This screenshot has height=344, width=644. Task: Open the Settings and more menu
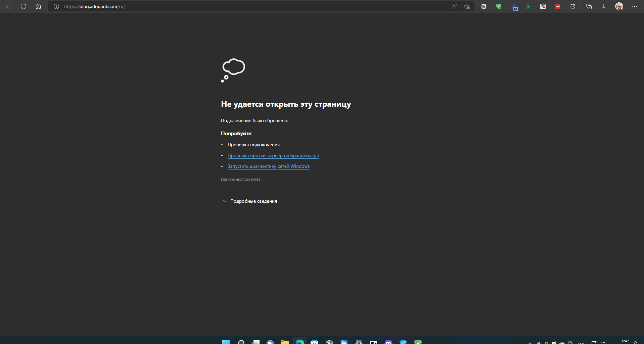(635, 6)
